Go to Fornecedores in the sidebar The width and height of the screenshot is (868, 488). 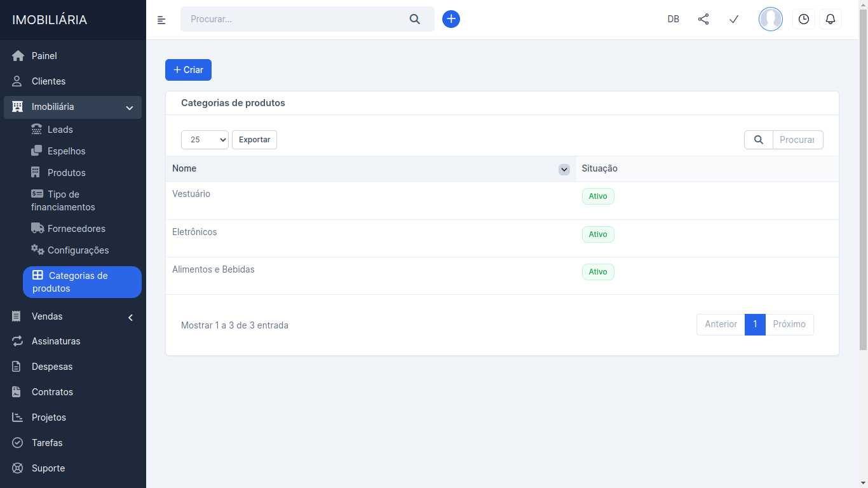(76, 229)
